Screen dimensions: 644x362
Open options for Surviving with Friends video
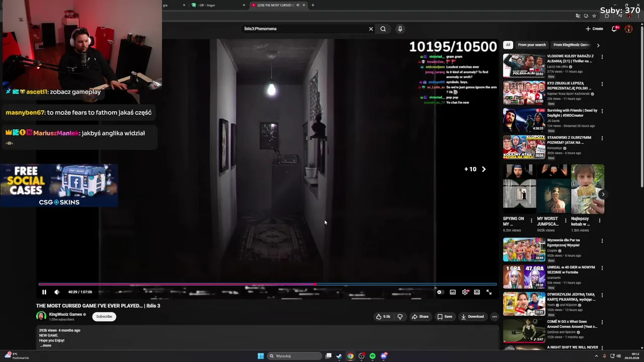click(602, 111)
